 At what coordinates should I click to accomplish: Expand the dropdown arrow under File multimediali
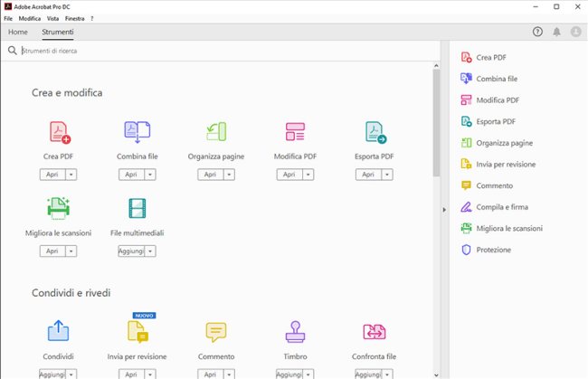150,251
